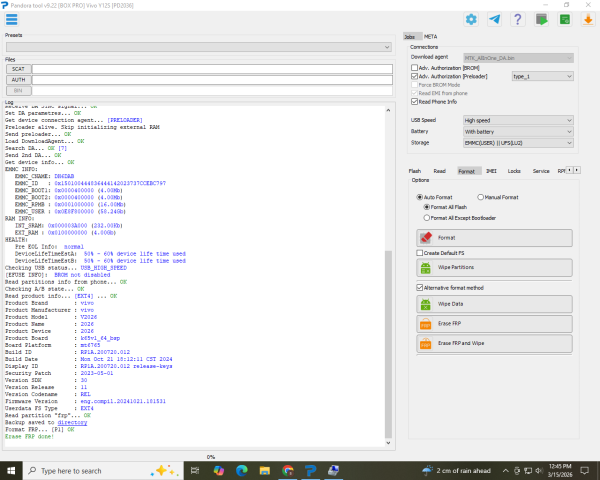Screen dimensions: 600x480
Task: Open the help question mark icon
Action: (x=518, y=19)
